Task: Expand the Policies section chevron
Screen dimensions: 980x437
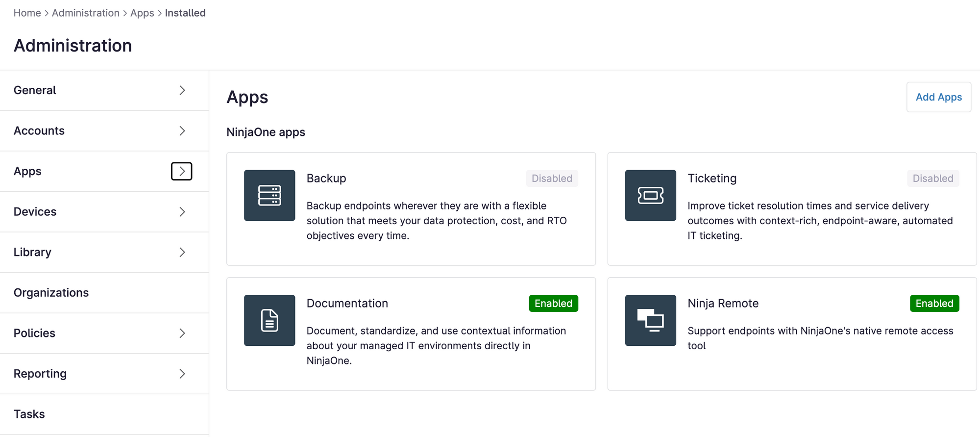Action: [182, 334]
